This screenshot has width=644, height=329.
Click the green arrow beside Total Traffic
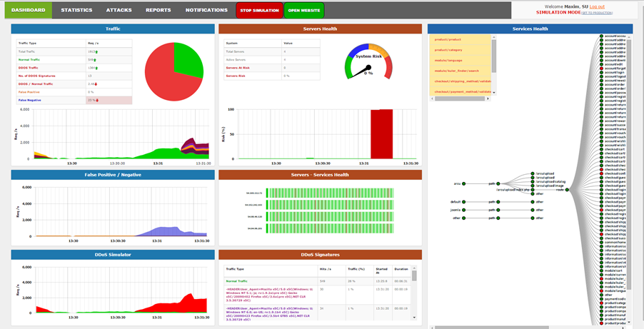pos(96,52)
